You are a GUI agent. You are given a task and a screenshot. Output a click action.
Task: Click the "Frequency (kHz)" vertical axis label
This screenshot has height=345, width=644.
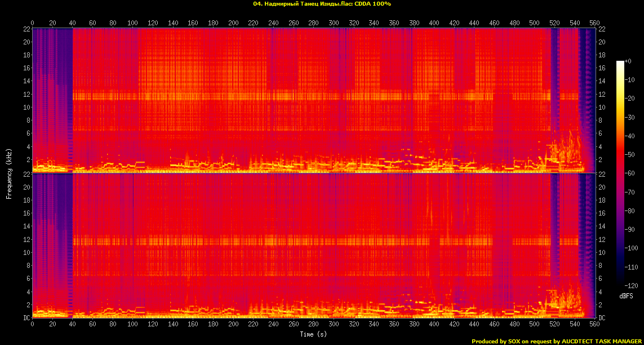[x=9, y=173]
